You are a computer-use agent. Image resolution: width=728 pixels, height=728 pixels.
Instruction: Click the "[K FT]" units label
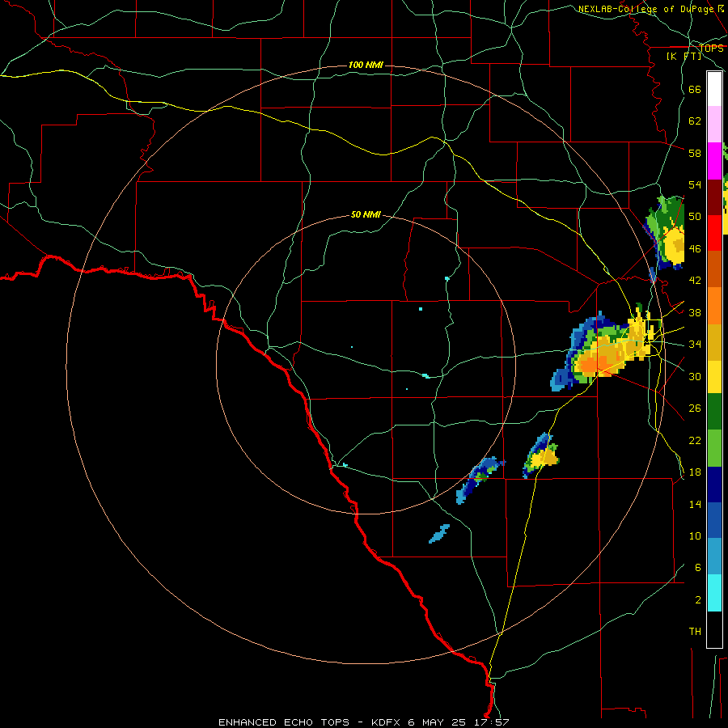[x=684, y=56]
